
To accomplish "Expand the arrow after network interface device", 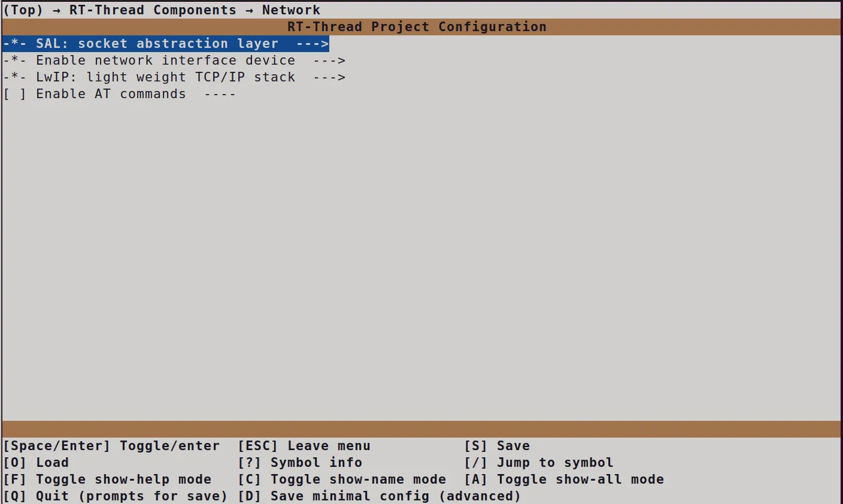I will coord(329,60).
